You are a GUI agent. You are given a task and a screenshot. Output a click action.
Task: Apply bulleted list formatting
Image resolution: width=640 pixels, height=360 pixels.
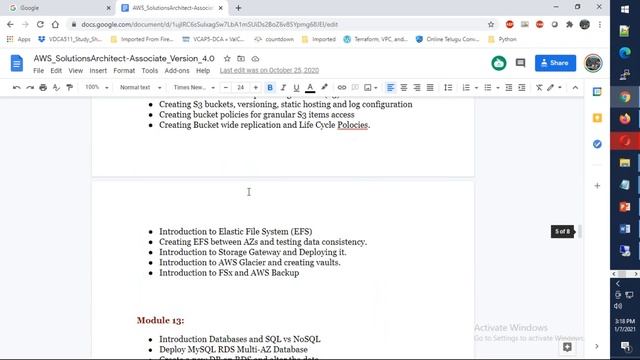487,87
